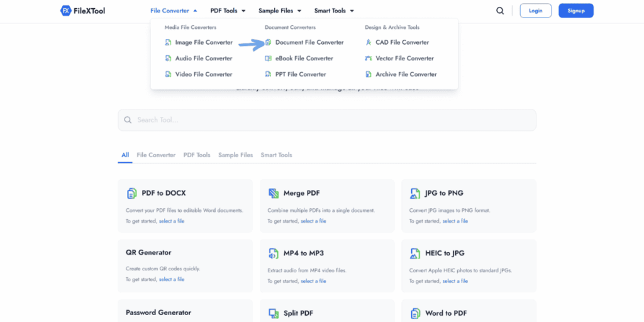Click the Split PDF card icon

click(274, 313)
